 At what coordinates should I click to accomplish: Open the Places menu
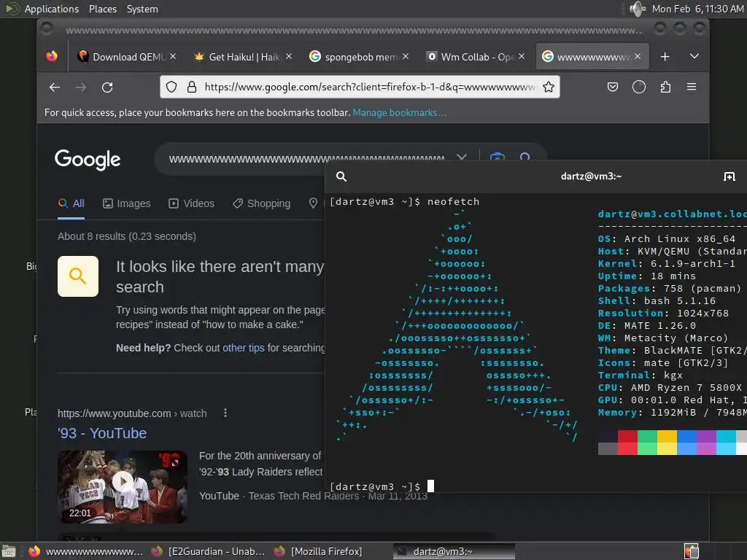coord(102,9)
